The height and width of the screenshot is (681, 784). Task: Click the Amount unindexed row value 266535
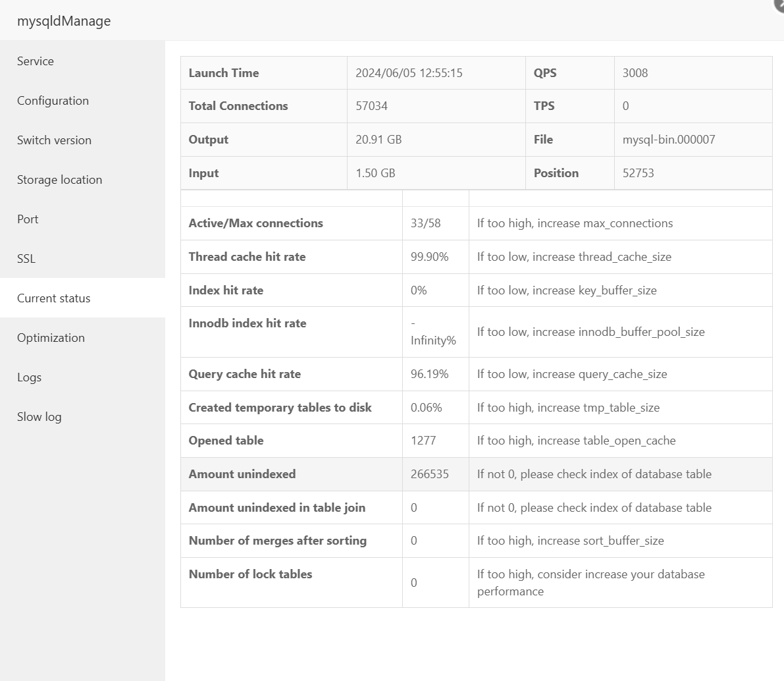tap(429, 474)
